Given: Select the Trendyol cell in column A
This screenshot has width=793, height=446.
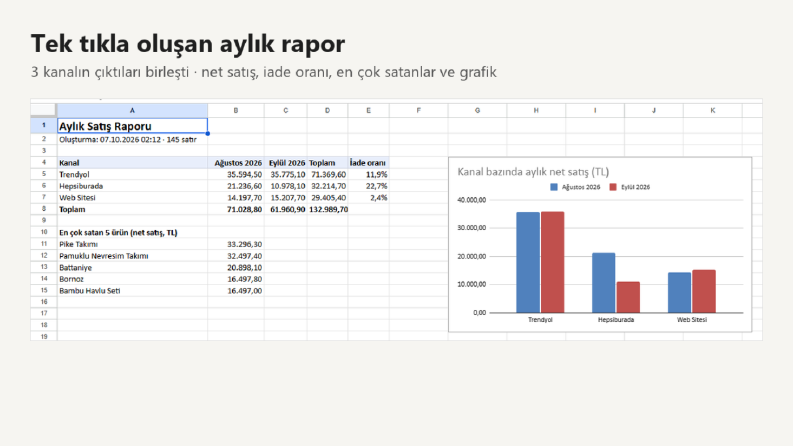Looking at the screenshot, I should click(x=132, y=174).
